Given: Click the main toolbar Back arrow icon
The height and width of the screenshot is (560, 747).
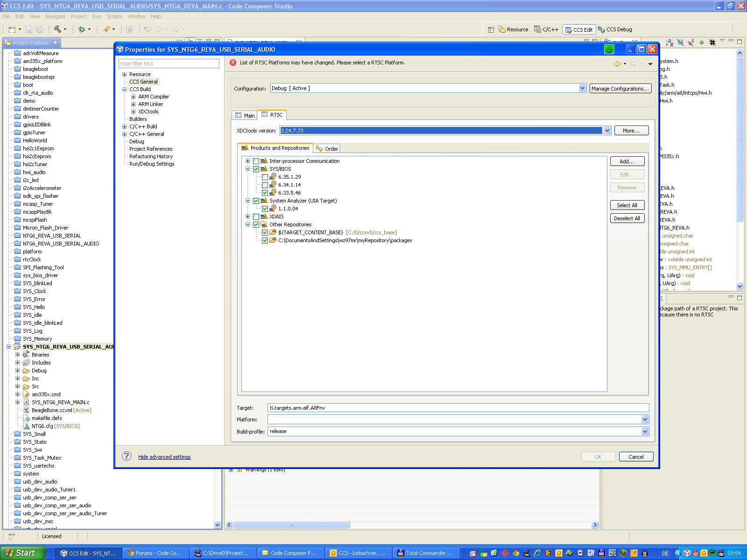Looking at the screenshot, I should point(159,29).
